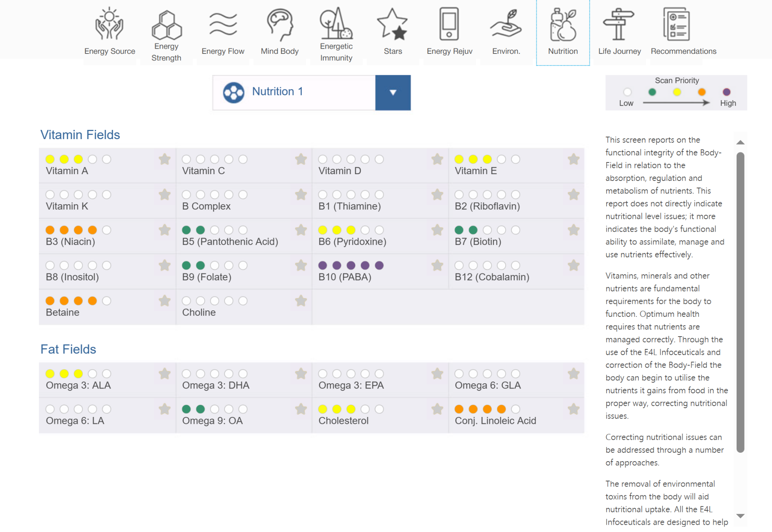Click the Mind Body tab label
This screenshot has width=772, height=532.
point(280,51)
